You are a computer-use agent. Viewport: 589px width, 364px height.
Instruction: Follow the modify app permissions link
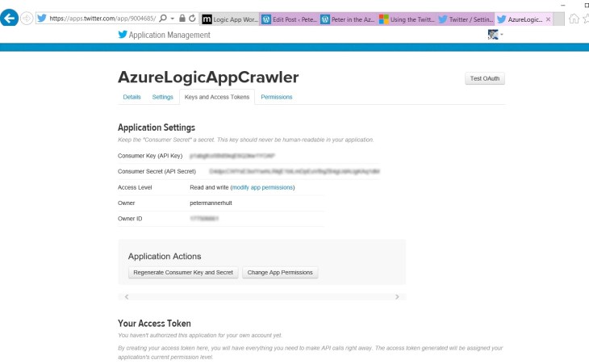click(262, 187)
